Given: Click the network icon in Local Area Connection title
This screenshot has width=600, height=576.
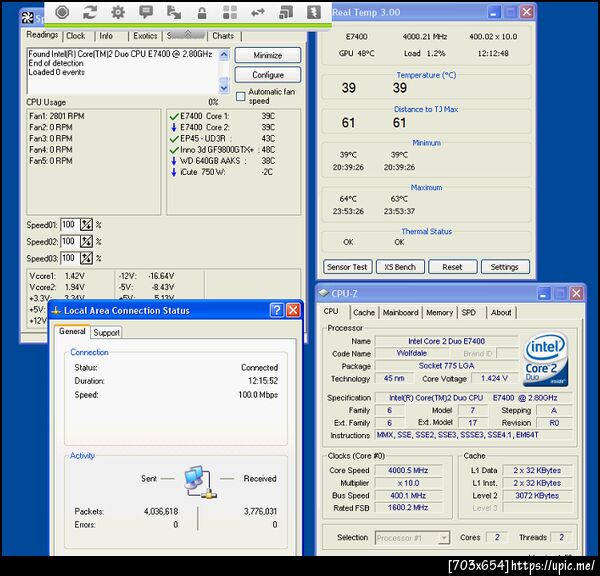Looking at the screenshot, I should click(x=56, y=310).
